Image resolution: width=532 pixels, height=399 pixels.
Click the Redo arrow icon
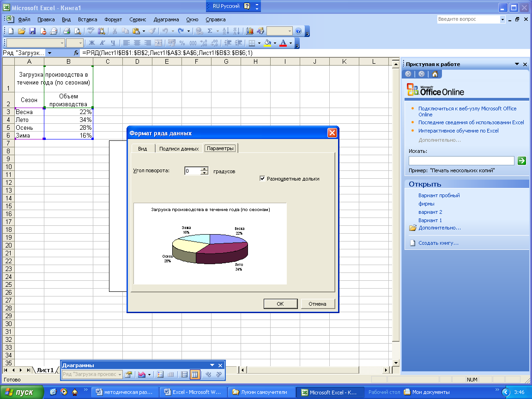click(181, 31)
